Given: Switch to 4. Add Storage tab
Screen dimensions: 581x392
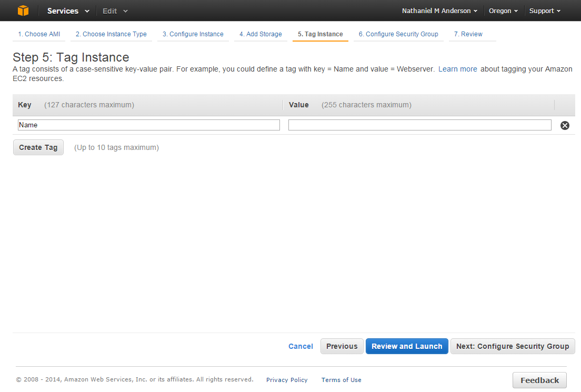Looking at the screenshot, I should tap(261, 34).
